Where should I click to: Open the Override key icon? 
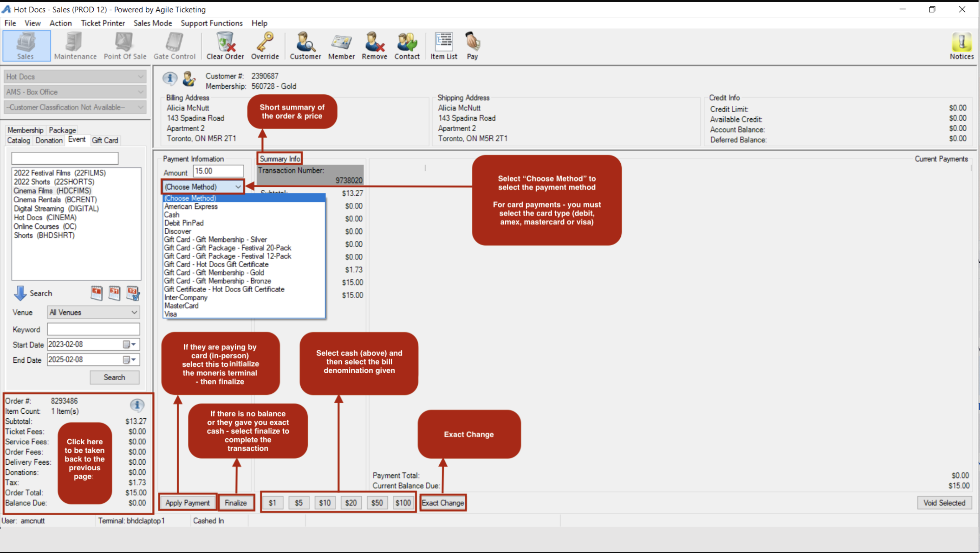pyautogui.click(x=265, y=46)
